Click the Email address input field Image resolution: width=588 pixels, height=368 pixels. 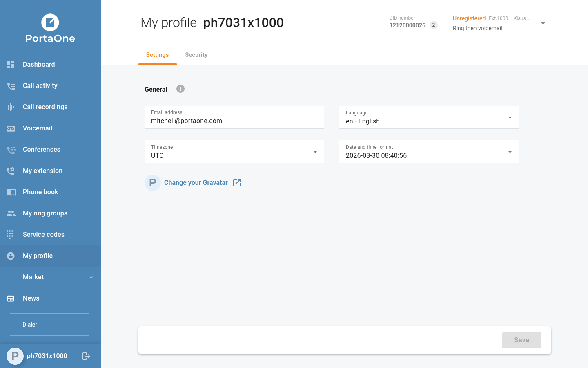coord(234,121)
